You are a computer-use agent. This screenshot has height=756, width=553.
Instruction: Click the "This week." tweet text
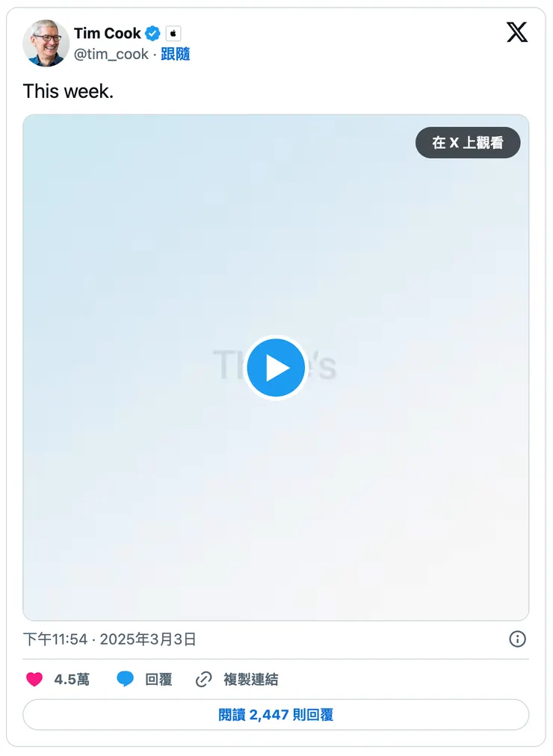pyautogui.click(x=69, y=91)
